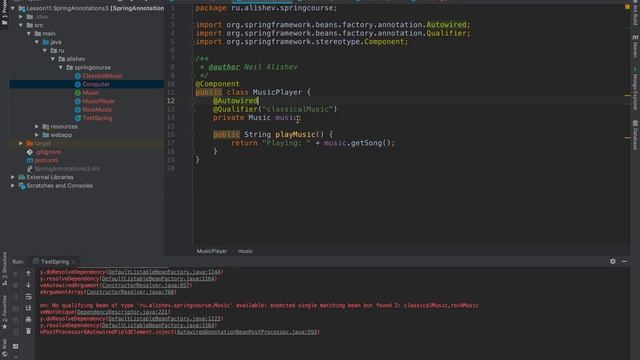Image resolution: width=640 pixels, height=360 pixels.
Task: Click the RockMusic class icon
Action: [78, 109]
